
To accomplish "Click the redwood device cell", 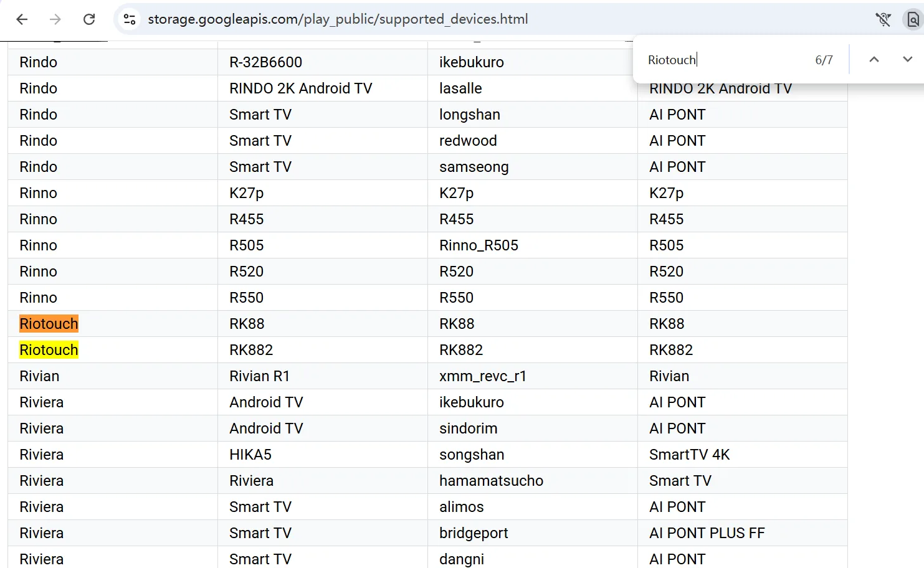I will (x=533, y=141).
